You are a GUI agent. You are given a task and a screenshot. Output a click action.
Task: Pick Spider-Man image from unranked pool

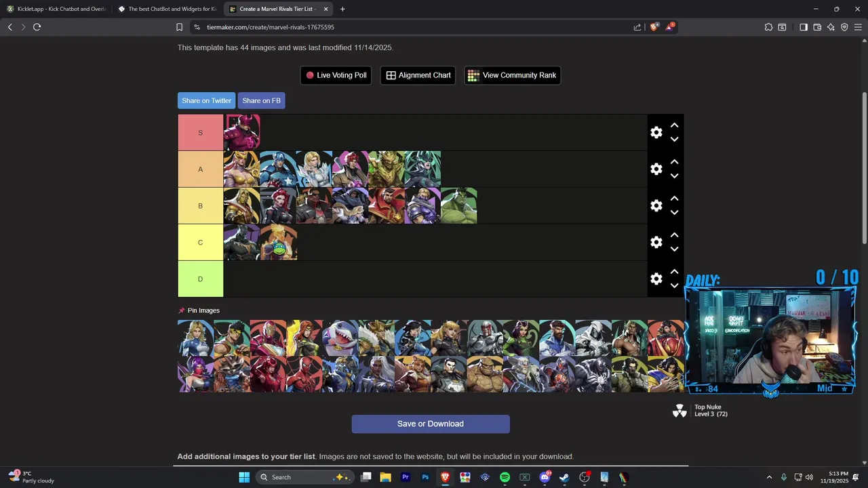(304, 374)
